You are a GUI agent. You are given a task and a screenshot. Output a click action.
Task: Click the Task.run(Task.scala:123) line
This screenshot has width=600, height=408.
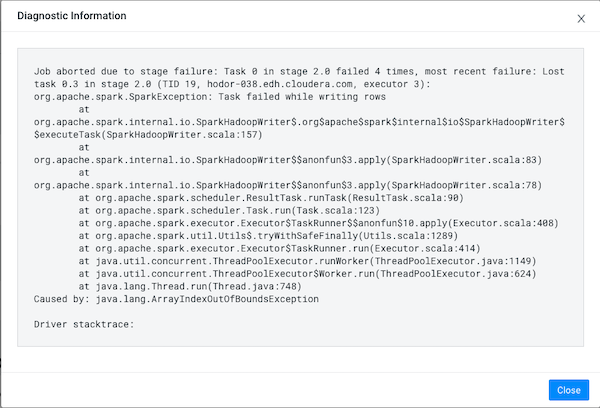(229, 211)
